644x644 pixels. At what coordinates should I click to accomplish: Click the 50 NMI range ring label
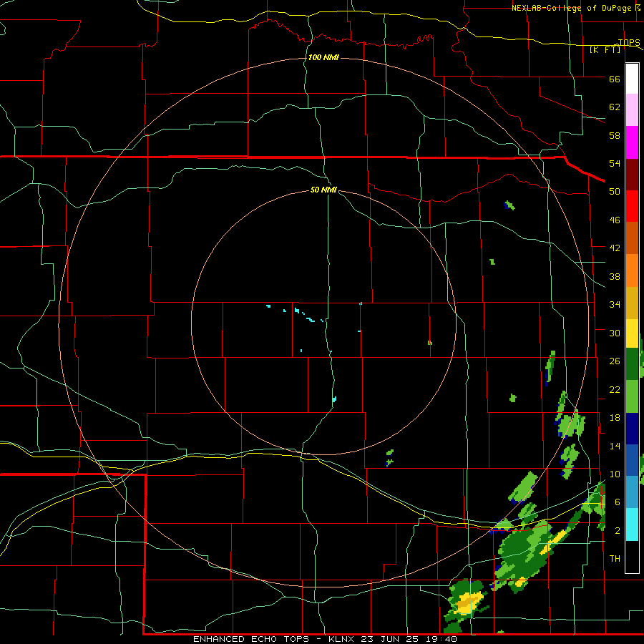(323, 190)
